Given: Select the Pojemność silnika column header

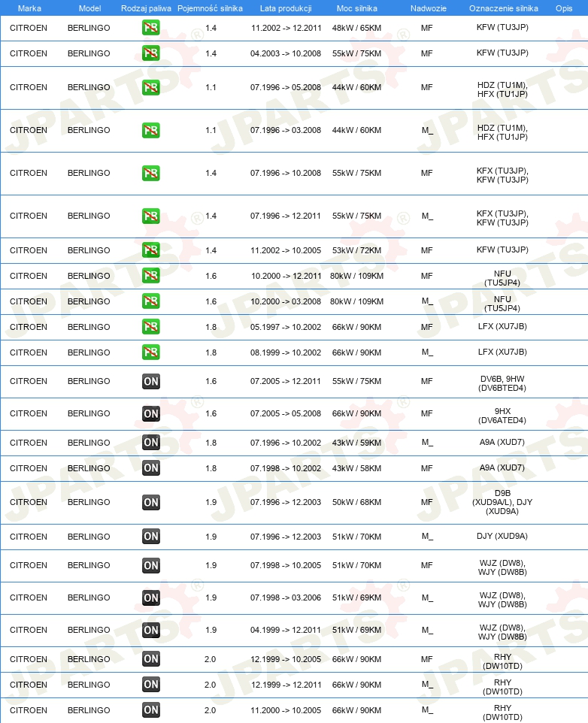Looking at the screenshot, I should pyautogui.click(x=210, y=8).
